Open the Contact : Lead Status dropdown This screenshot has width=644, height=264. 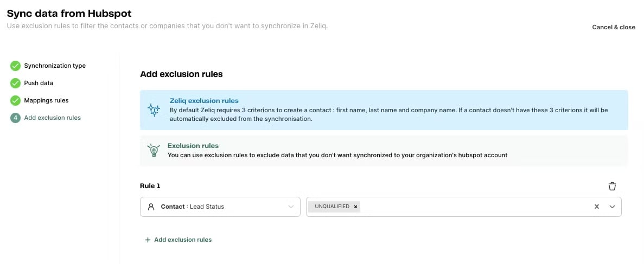(220, 207)
